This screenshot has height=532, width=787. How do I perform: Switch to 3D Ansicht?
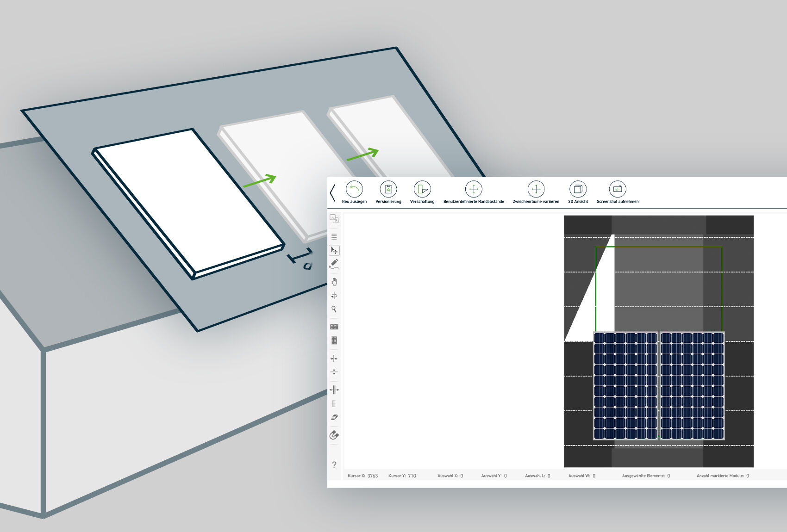(x=578, y=189)
